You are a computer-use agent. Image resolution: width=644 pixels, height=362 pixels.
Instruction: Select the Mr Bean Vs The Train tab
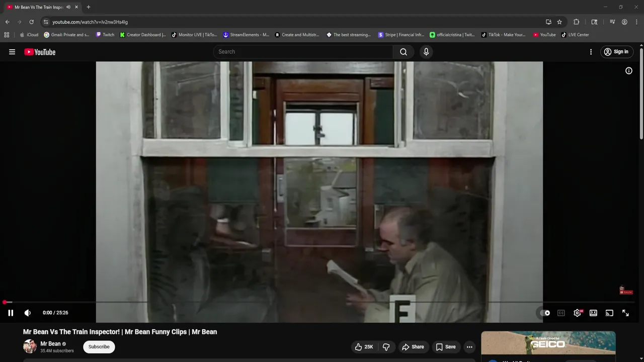39,7
